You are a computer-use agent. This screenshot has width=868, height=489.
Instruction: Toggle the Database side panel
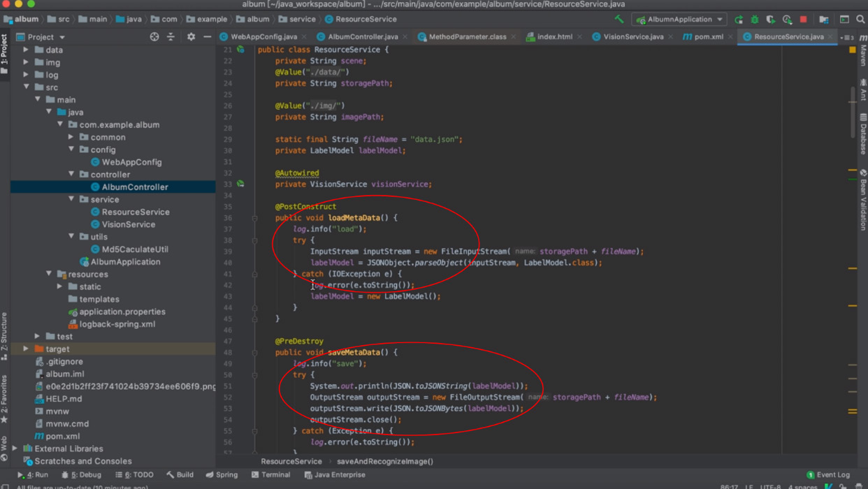click(863, 133)
